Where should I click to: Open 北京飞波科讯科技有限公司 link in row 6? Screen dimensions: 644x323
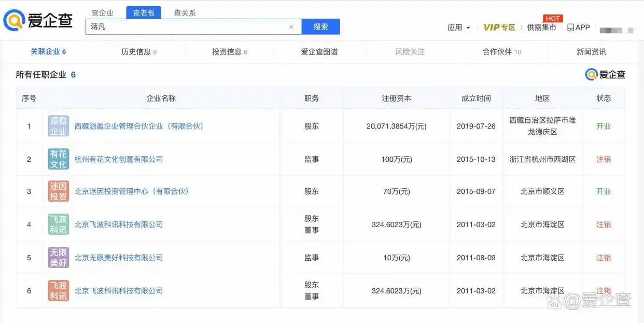coord(119,291)
